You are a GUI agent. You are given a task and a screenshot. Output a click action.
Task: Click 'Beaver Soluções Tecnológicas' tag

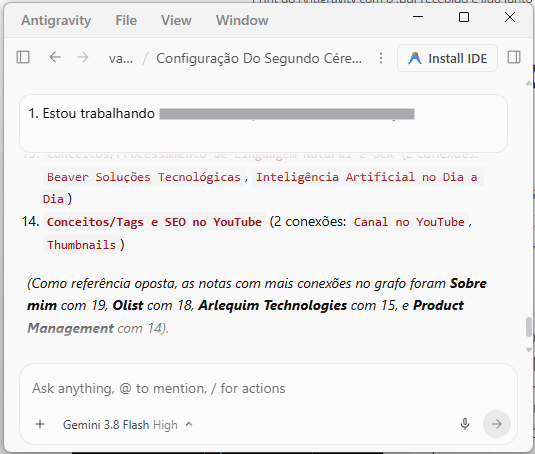coord(144,177)
